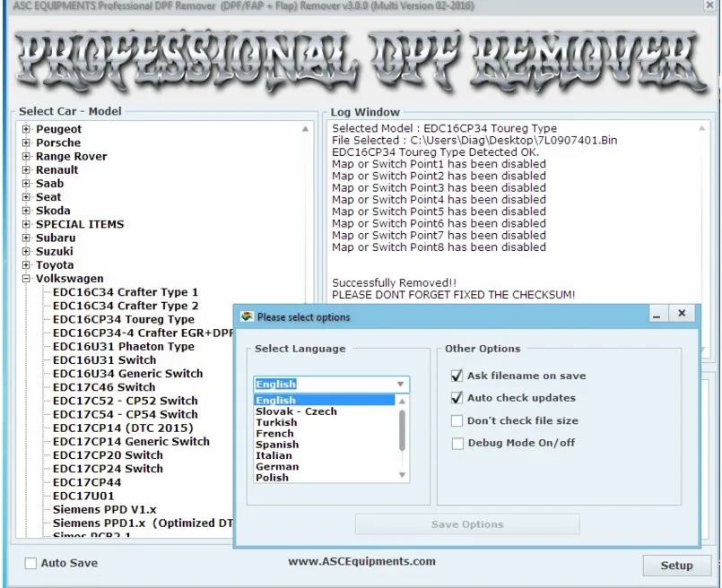Close the Please select options dialog
The height and width of the screenshot is (588, 722).
pos(682,314)
